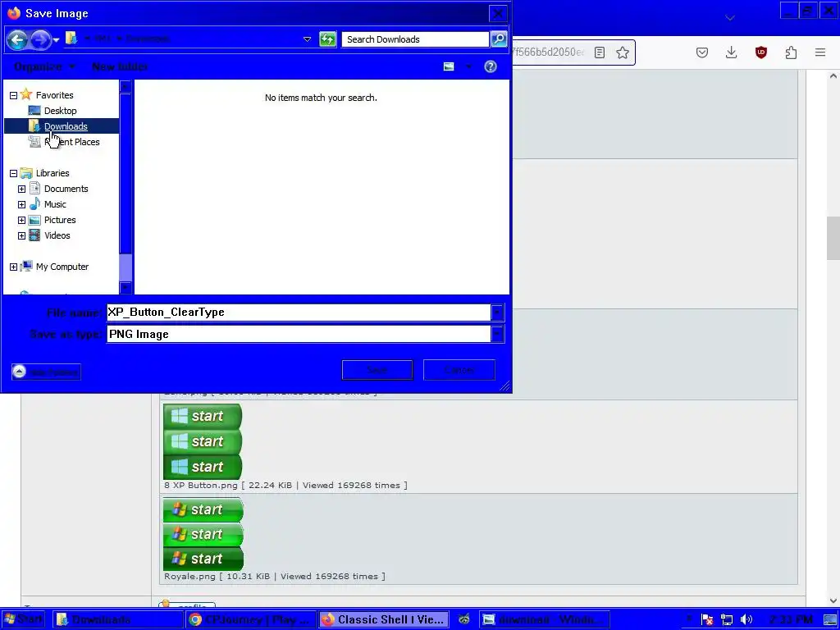Click Hide Folders button

pyautogui.click(x=46, y=372)
